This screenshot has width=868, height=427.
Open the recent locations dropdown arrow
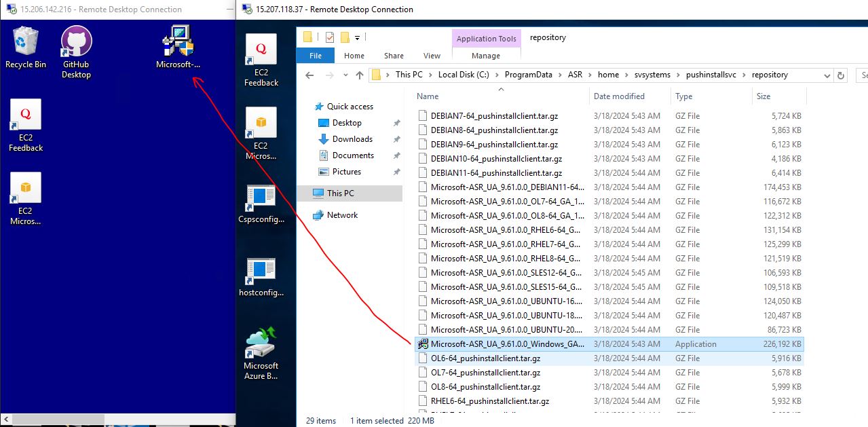coord(345,75)
